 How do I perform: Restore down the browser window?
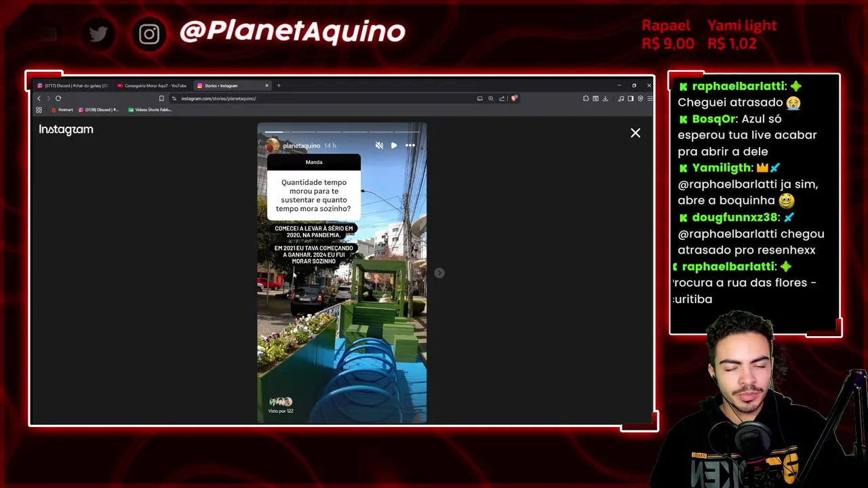click(x=634, y=85)
